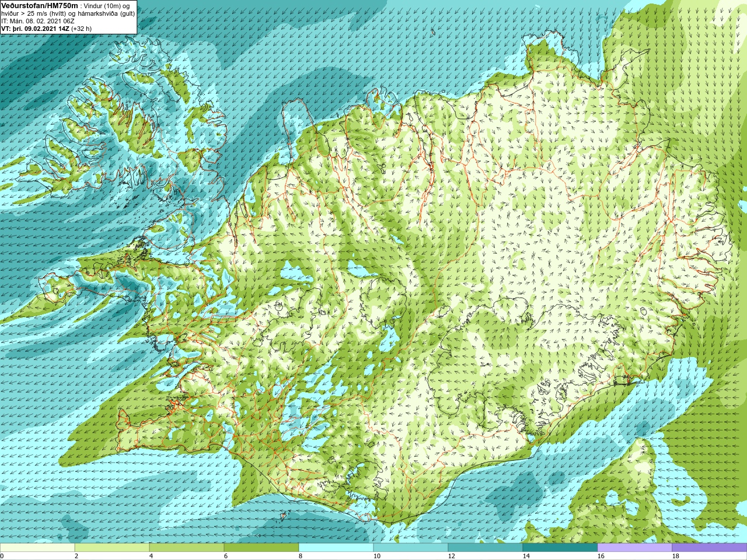Click the 'Veðurstofan/HM750m' title text
Image resolution: width=747 pixels, height=560 pixels.
[39, 5]
